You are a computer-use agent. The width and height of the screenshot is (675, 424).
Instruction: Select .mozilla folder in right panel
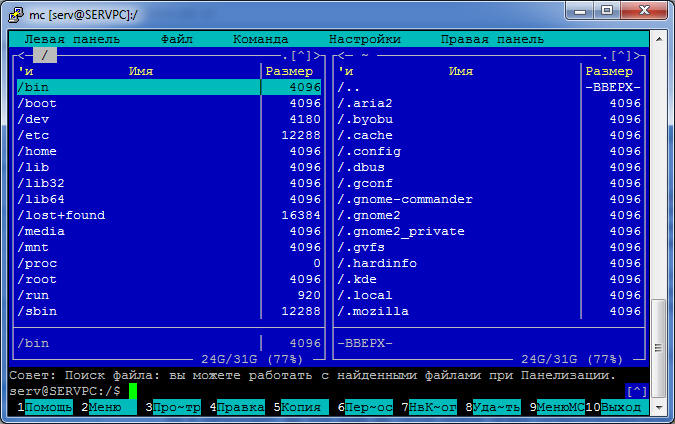tap(489, 311)
